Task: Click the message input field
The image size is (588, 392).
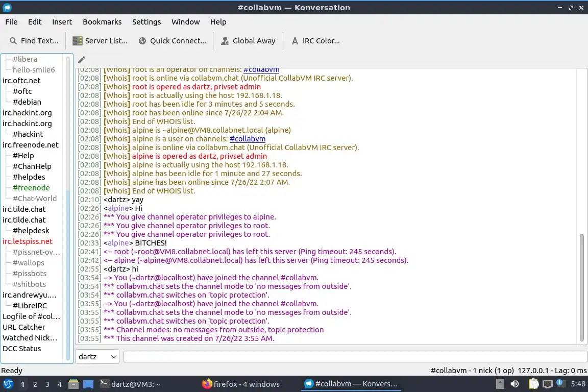Action: [355, 356]
